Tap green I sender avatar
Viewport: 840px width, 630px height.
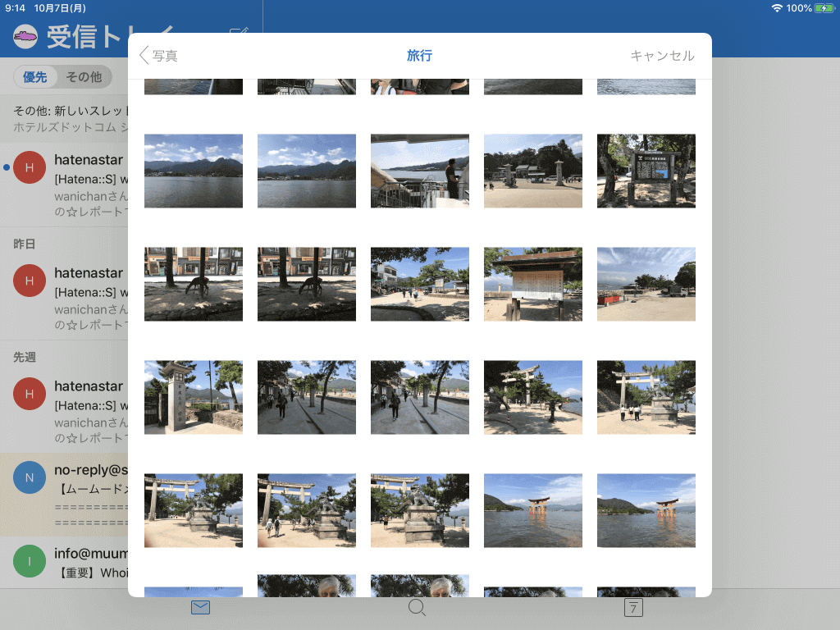[x=30, y=561]
